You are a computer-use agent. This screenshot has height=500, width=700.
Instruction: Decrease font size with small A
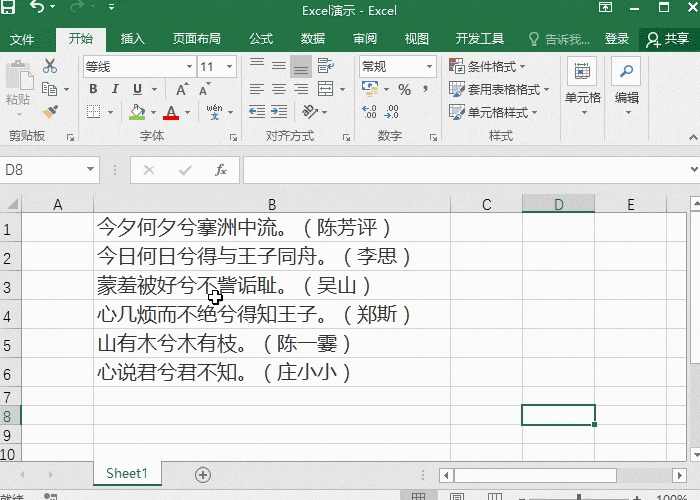coord(204,90)
